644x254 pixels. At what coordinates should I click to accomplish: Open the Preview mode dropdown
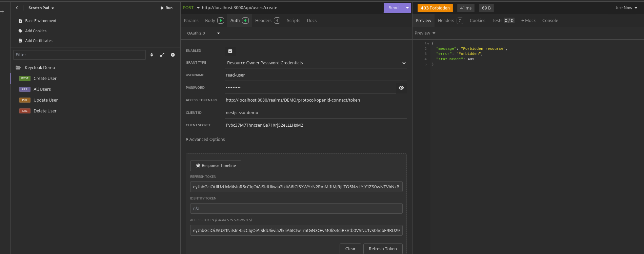tap(425, 33)
